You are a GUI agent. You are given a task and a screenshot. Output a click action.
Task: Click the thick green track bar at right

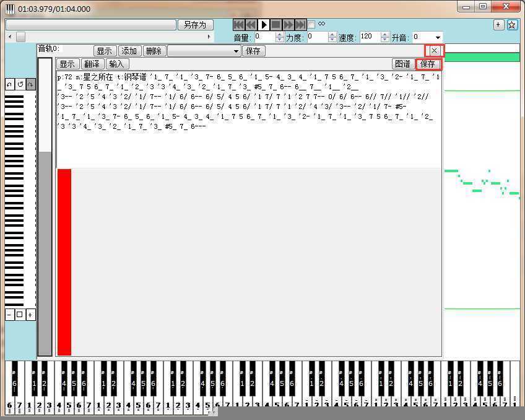(482, 57)
